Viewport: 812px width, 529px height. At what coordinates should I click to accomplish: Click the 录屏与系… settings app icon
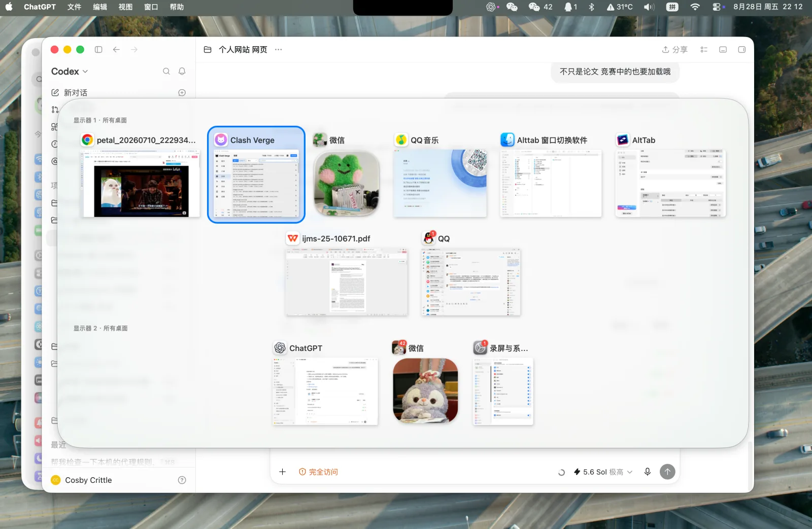point(480,348)
